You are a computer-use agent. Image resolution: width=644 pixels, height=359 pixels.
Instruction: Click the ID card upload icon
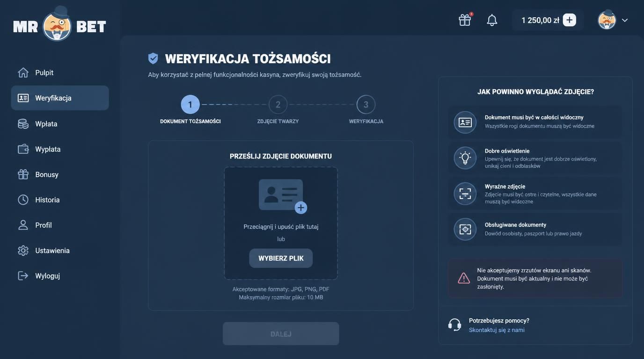point(282,196)
